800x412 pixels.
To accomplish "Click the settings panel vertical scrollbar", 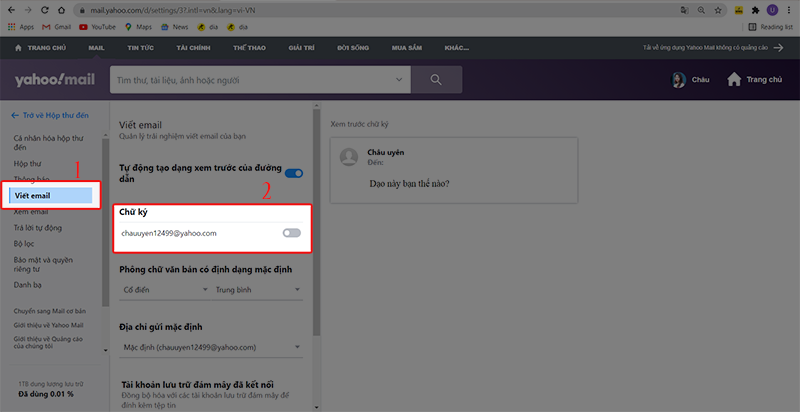I will [316, 222].
